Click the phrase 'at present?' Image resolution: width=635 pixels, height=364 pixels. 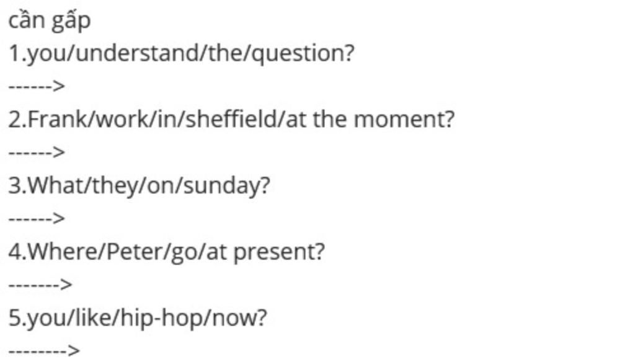pyautogui.click(x=265, y=252)
